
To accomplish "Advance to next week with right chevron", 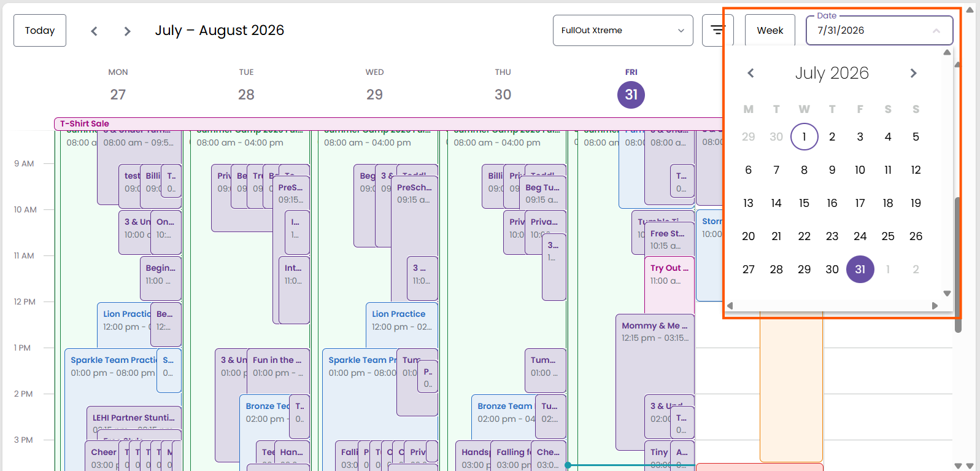I will click(127, 31).
